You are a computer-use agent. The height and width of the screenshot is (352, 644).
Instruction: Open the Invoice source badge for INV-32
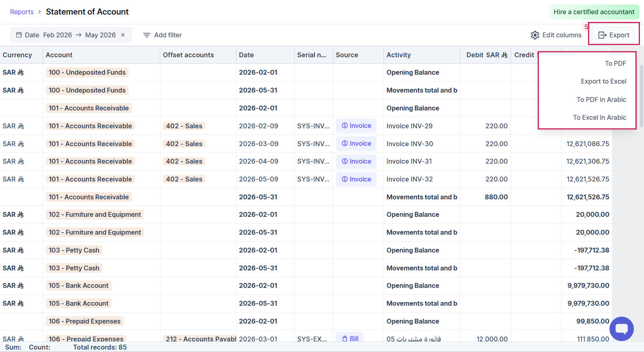356,179
